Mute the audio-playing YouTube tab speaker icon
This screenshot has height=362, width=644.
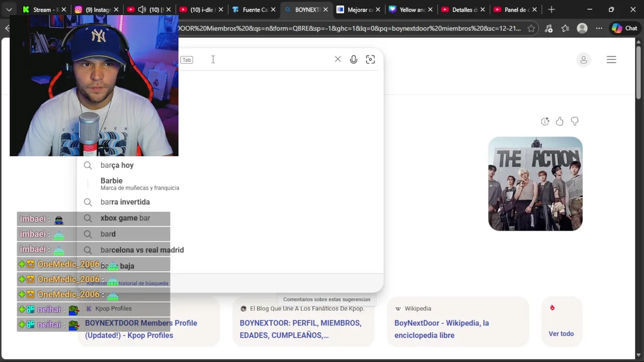click(x=142, y=10)
